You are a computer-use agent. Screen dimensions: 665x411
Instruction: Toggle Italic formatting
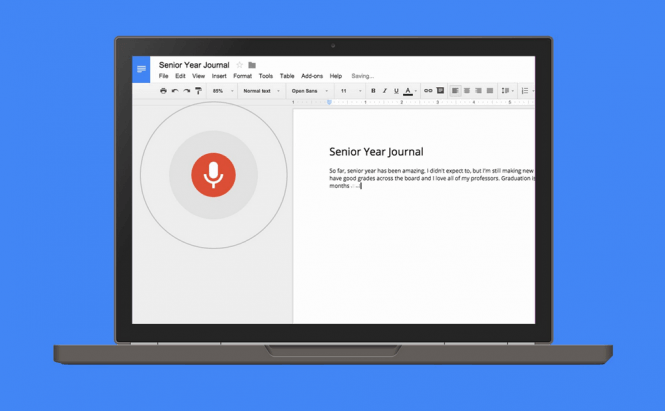pyautogui.click(x=385, y=91)
